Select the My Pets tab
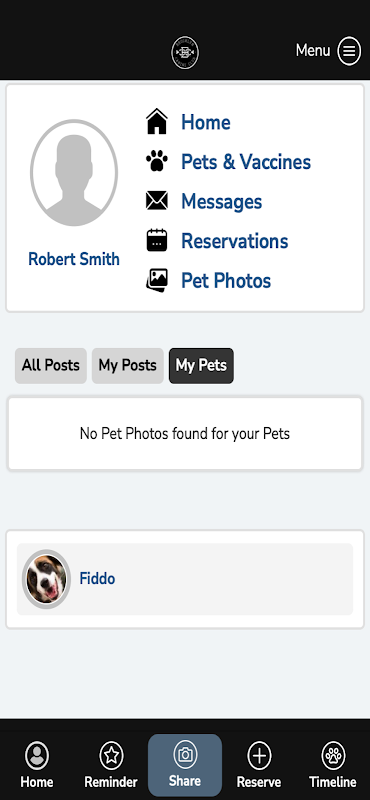The height and width of the screenshot is (800, 370). pos(201,365)
